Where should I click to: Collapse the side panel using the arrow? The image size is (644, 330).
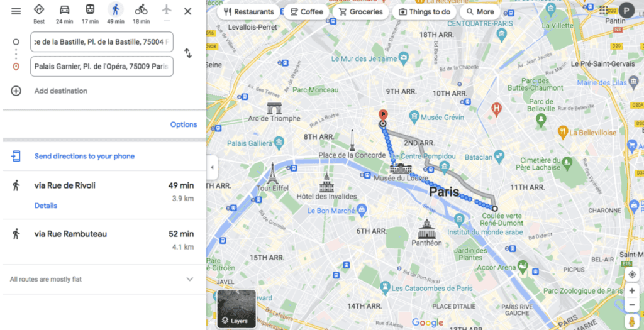click(x=212, y=167)
